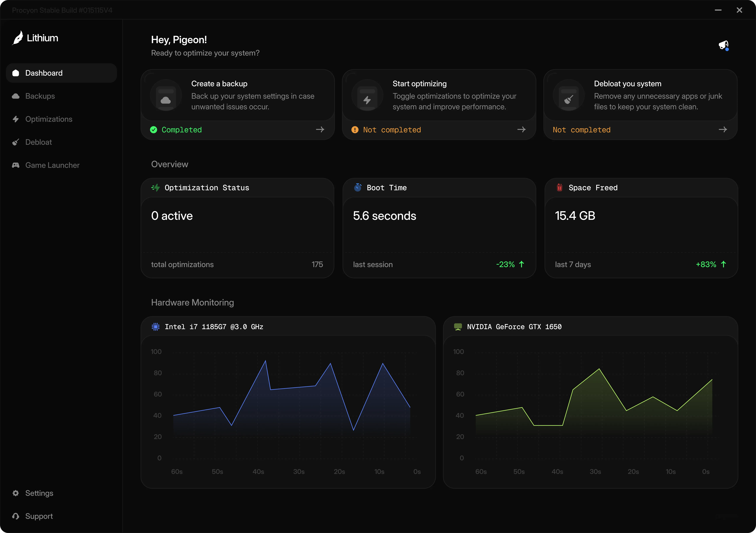Click the Lithium feather logo
This screenshot has height=533, width=756.
tap(18, 38)
